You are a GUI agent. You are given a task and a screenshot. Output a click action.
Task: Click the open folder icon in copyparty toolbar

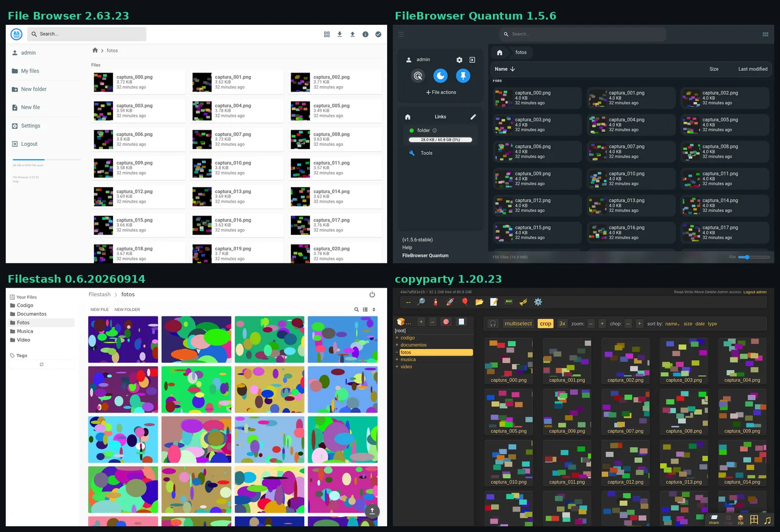click(479, 302)
